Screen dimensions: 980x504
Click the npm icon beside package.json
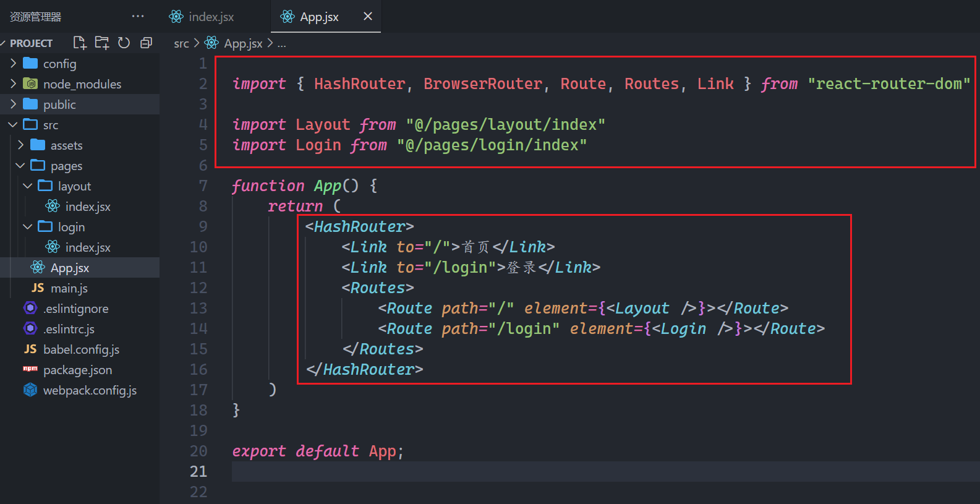point(30,369)
